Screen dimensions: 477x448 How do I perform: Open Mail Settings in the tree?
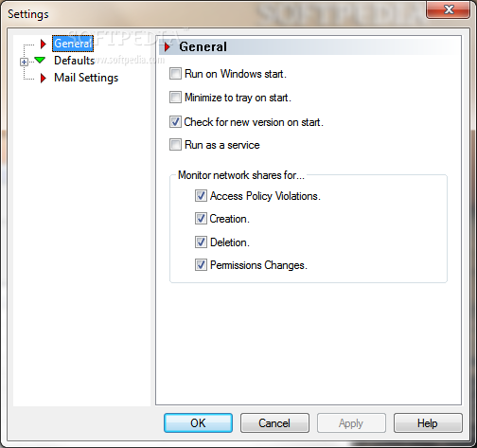click(x=86, y=78)
